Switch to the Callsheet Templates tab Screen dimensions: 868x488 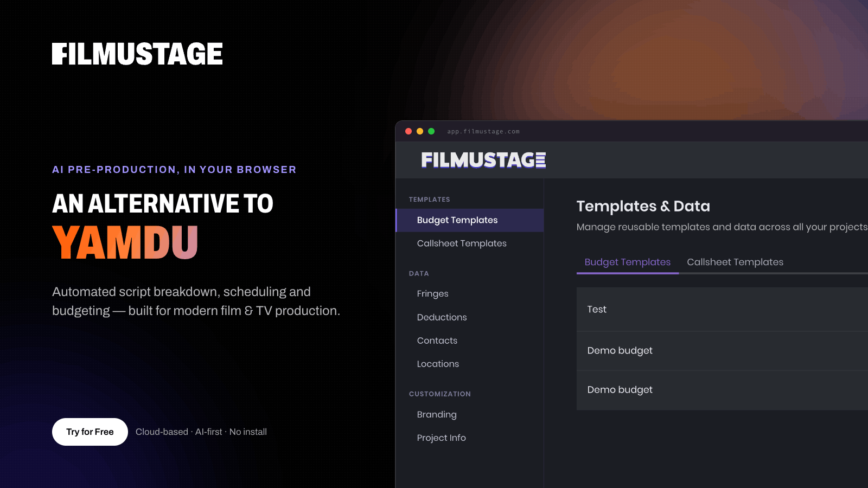point(735,262)
